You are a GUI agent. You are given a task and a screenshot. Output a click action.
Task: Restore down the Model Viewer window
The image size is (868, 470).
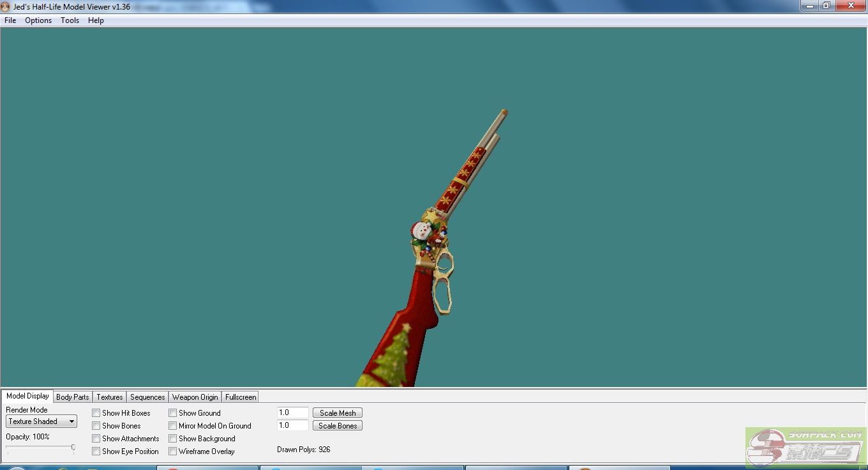click(x=826, y=6)
